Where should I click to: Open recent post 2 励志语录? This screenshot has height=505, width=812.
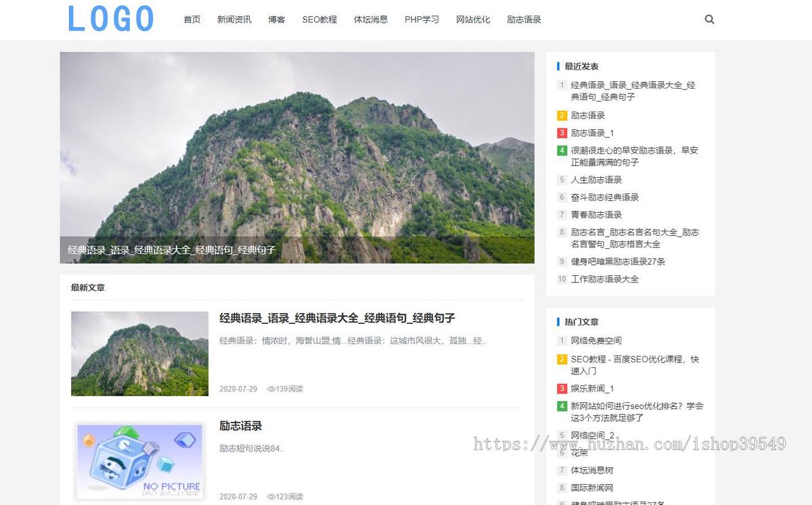pos(588,116)
